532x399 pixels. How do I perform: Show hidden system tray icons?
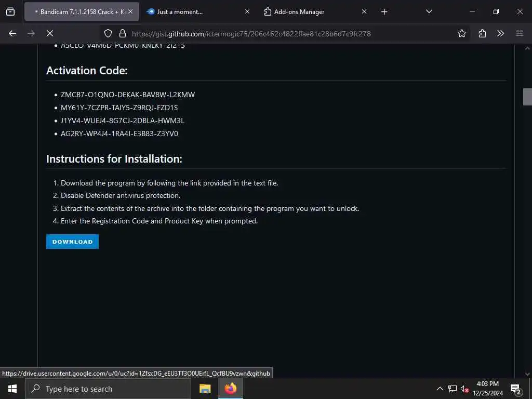440,389
